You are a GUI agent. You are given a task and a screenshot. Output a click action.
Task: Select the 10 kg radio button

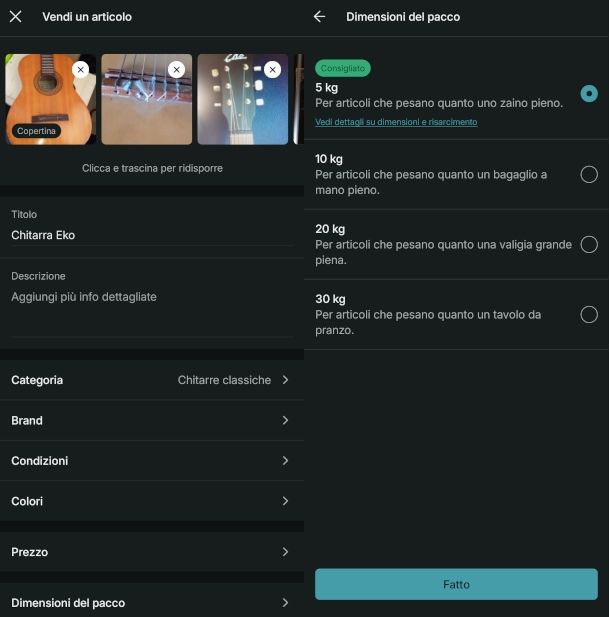(589, 174)
